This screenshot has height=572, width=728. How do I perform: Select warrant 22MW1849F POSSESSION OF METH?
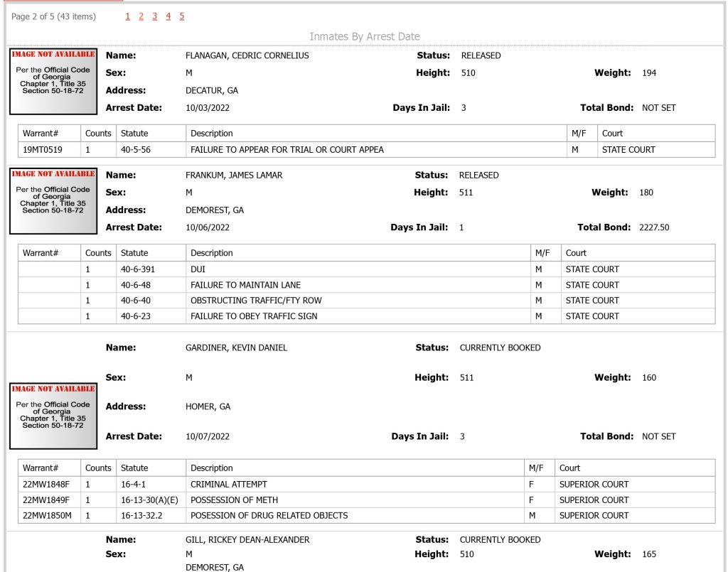pyautogui.click(x=366, y=500)
